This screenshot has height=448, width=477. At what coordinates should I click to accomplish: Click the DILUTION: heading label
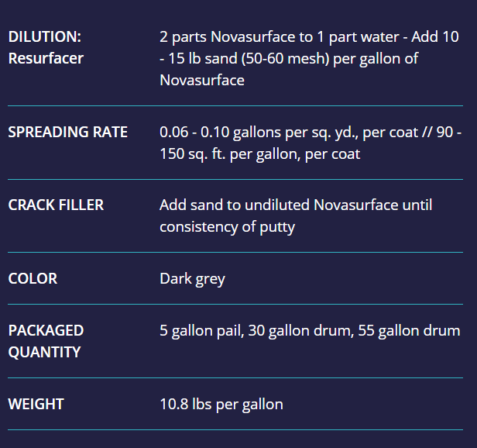pyautogui.click(x=45, y=36)
